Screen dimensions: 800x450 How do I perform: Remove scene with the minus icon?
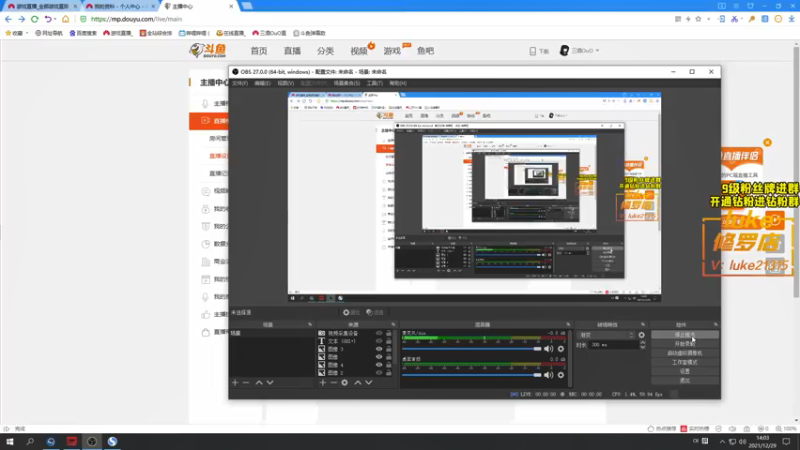click(246, 382)
